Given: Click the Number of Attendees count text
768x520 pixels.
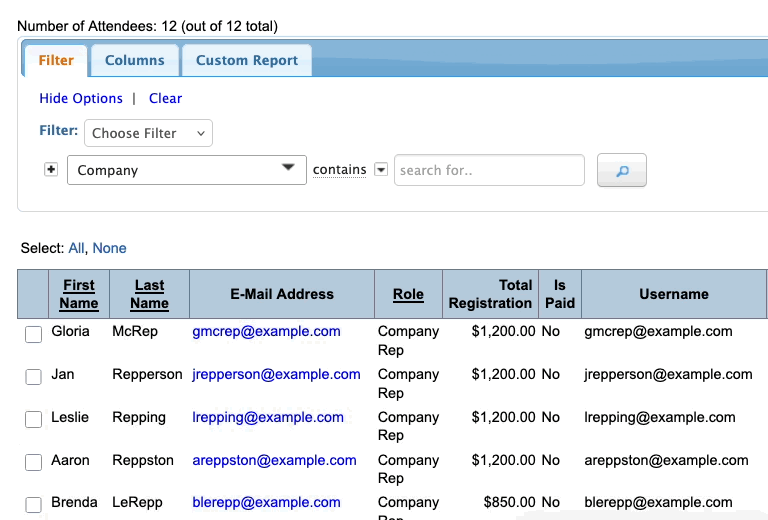Looking at the screenshot, I should click(x=147, y=26).
